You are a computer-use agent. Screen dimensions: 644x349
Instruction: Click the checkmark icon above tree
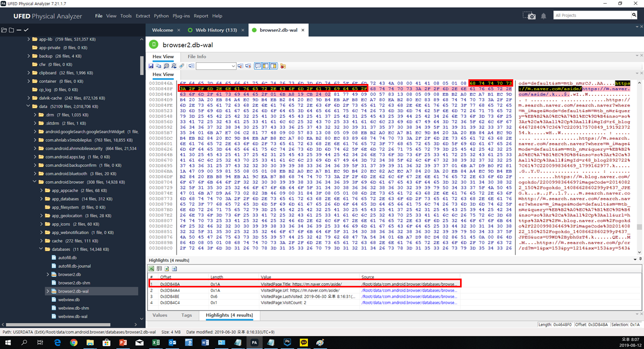(26, 30)
